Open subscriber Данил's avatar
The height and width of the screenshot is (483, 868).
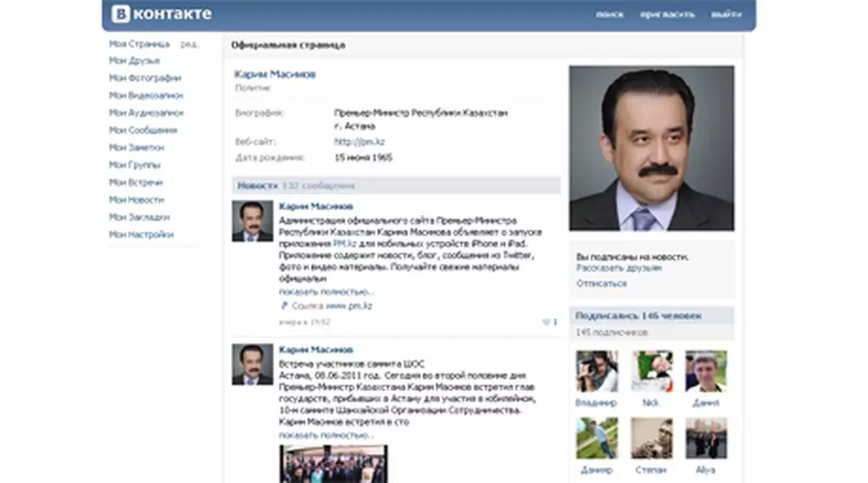click(x=706, y=371)
